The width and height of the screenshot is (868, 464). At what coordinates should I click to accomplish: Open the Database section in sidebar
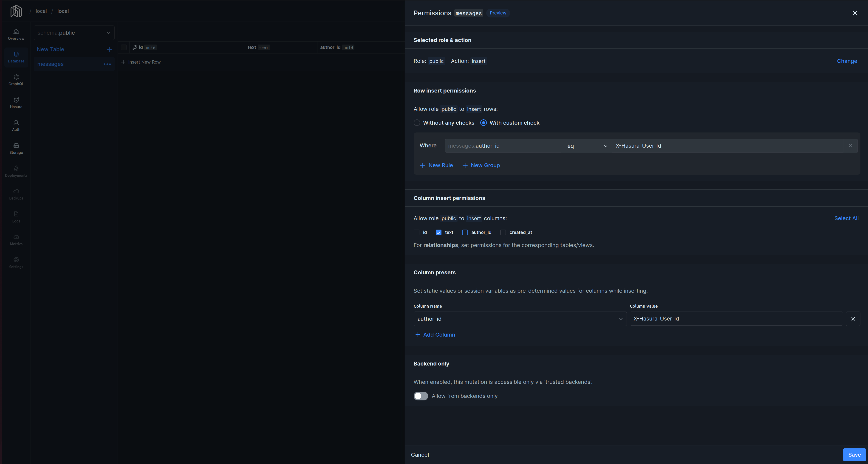coord(16,57)
